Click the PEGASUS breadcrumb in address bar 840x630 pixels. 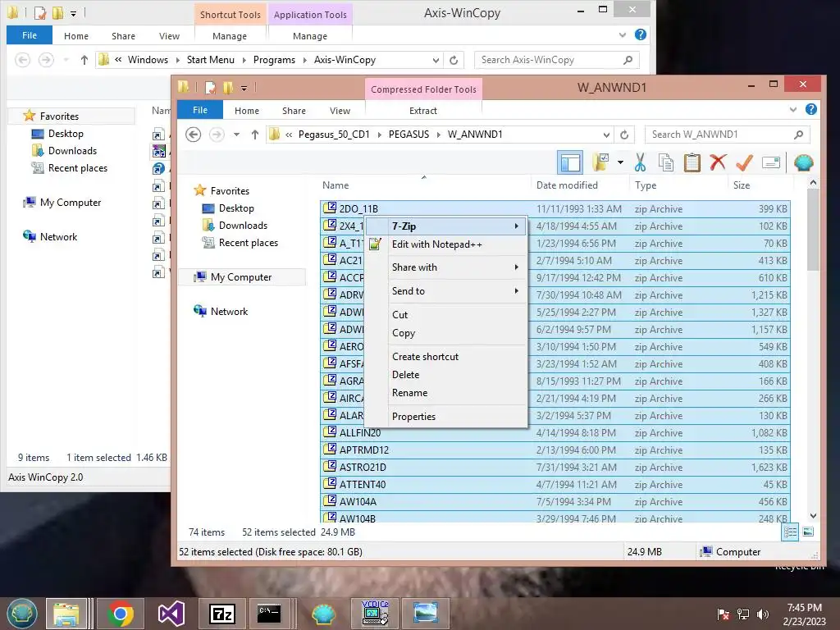click(409, 135)
